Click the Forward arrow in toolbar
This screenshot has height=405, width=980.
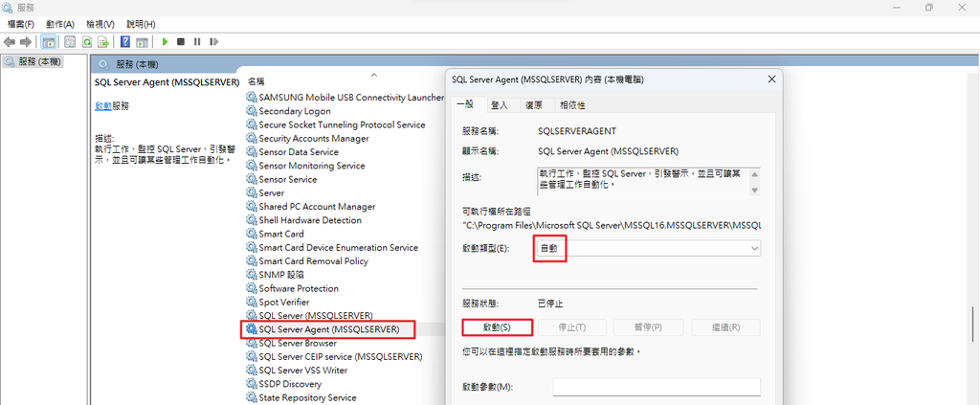click(26, 42)
